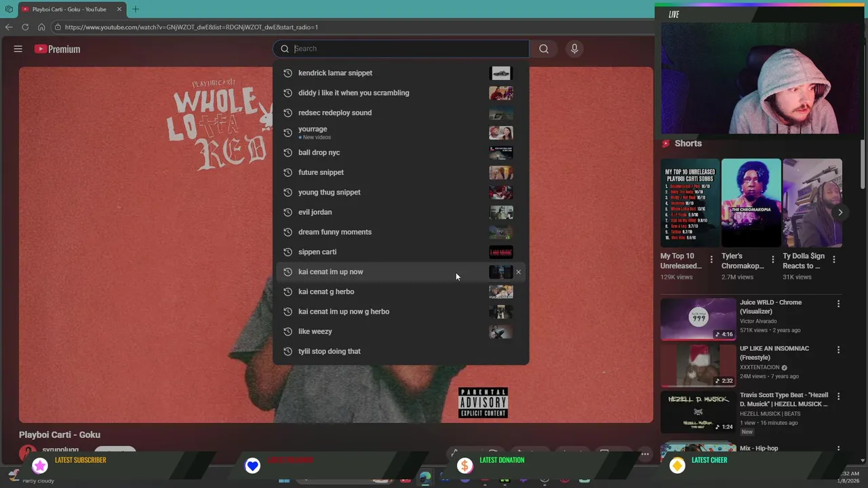
Task: Open more options for UP LIKE AN INSOMNIAC
Action: coord(838,350)
